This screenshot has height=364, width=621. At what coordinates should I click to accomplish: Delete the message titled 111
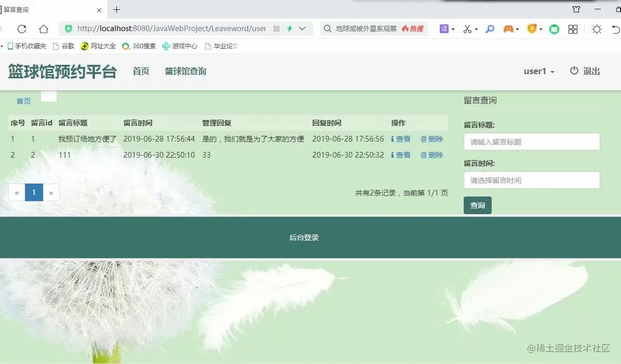click(x=431, y=155)
